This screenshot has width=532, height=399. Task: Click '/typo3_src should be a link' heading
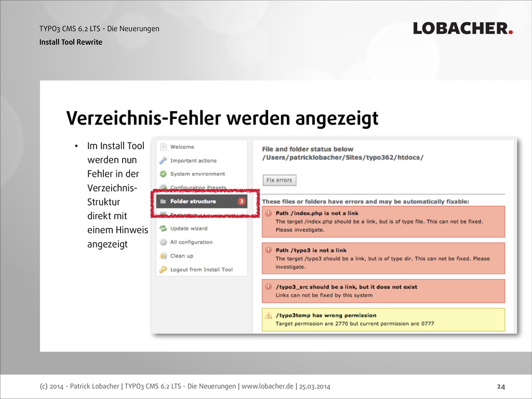point(347,287)
